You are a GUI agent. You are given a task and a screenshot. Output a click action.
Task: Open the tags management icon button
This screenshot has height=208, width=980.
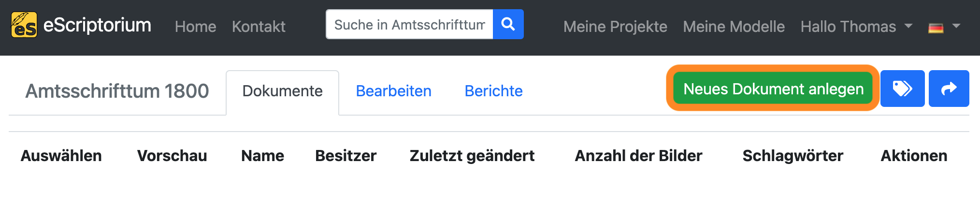tap(902, 89)
